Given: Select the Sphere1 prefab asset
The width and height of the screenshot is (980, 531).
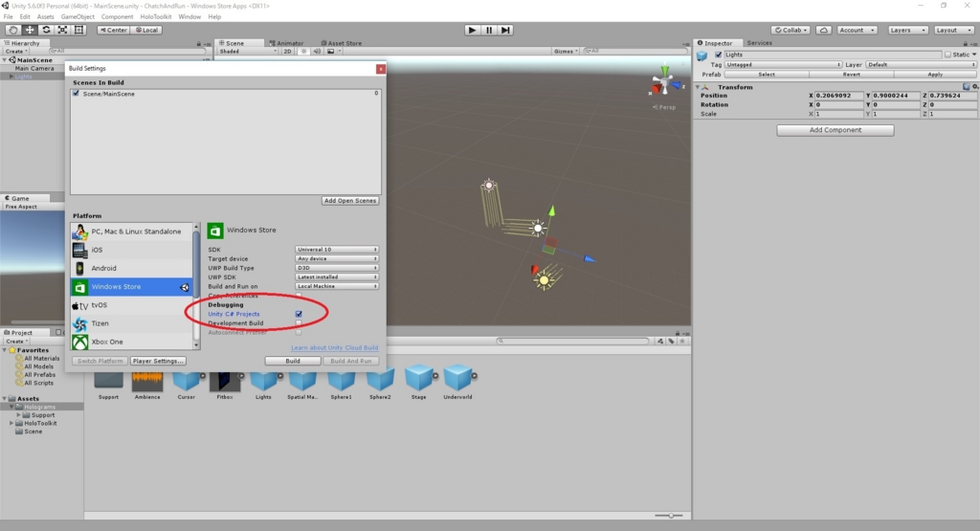Looking at the screenshot, I should point(342,383).
